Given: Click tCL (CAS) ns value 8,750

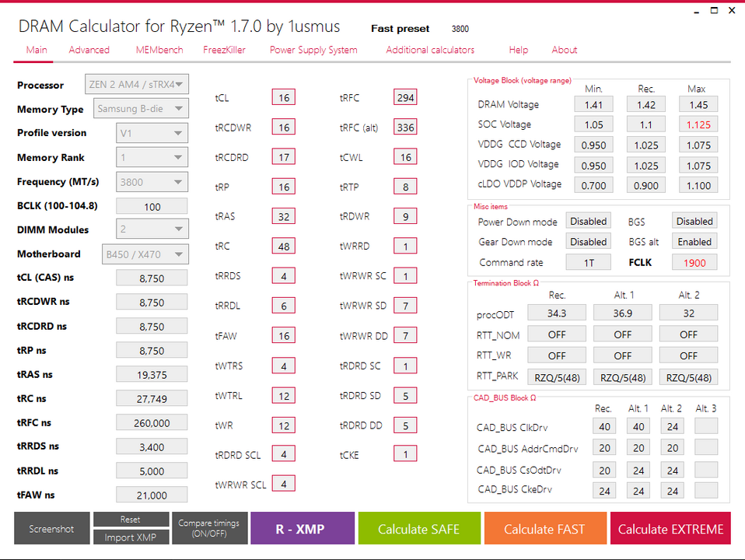Looking at the screenshot, I should tap(152, 278).
